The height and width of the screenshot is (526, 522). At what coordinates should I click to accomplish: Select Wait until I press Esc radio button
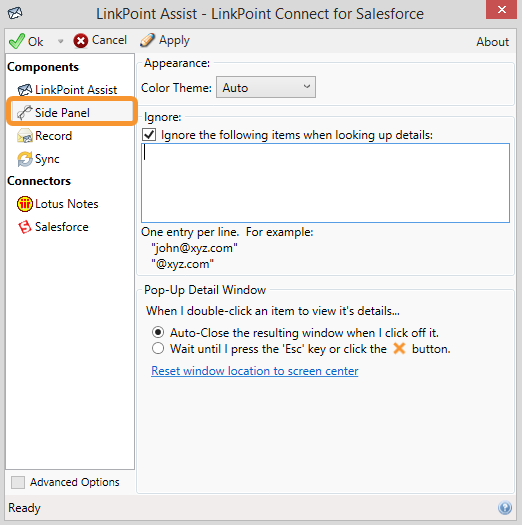click(x=158, y=349)
